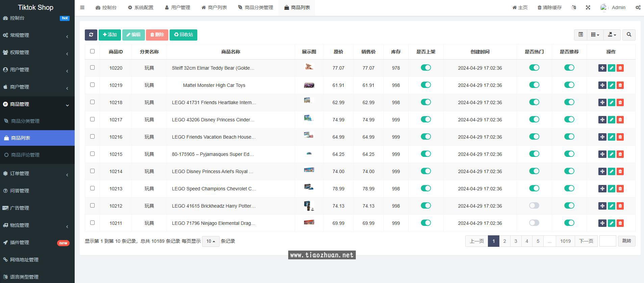Check the select-all header checkbox
Image resolution: width=644 pixels, height=283 pixels.
[92, 51]
